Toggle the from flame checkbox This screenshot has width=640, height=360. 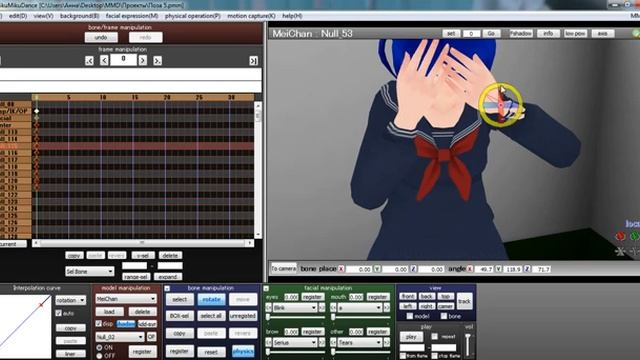[x=403, y=356]
